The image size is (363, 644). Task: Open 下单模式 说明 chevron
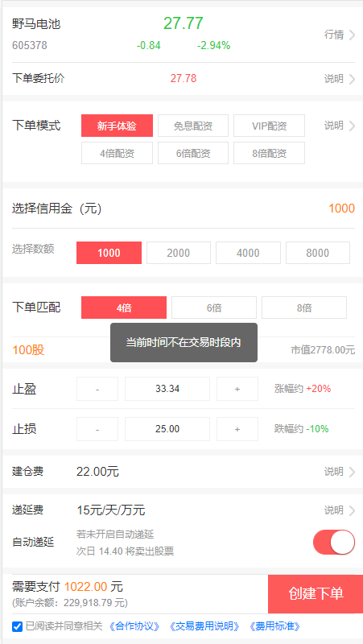click(x=352, y=126)
